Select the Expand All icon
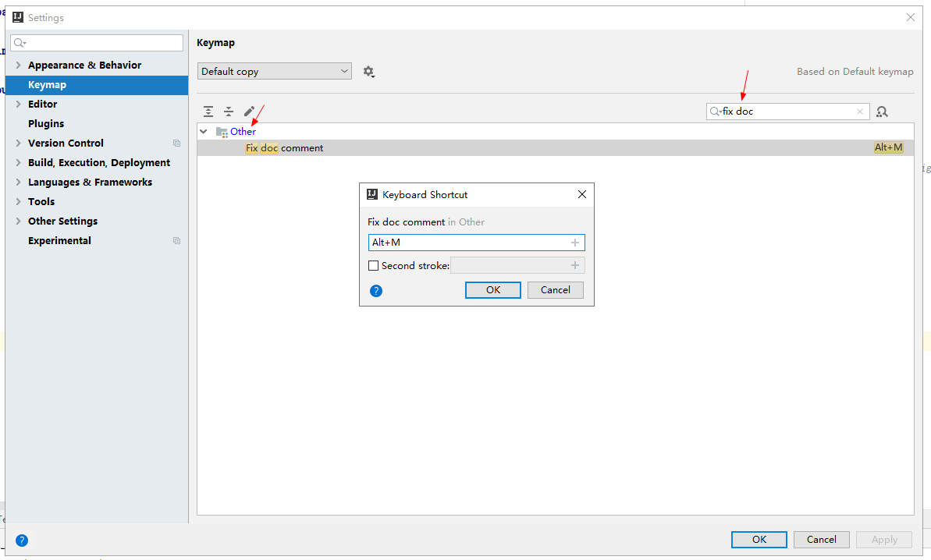Viewport: 931px width, 560px height. pos(208,112)
